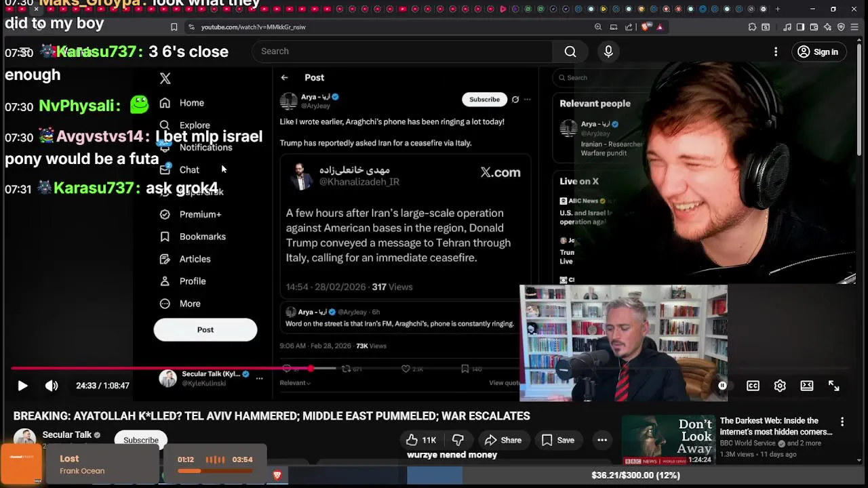Open Brave Shields lion icon
Screen dimensions: 868x488
coord(645,27)
